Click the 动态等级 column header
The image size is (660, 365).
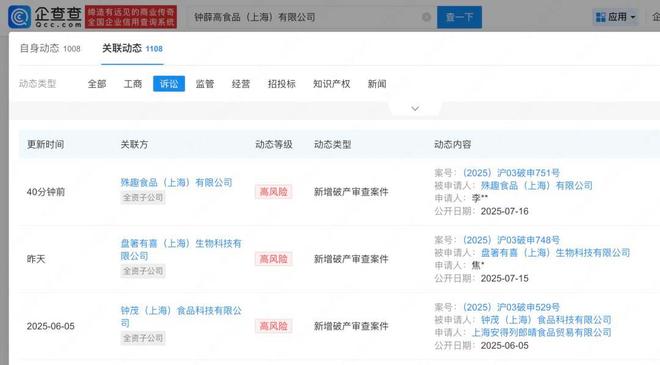[274, 144]
